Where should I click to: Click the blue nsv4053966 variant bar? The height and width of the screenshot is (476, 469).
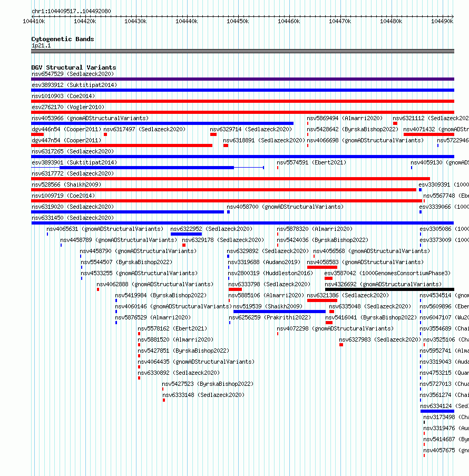point(162,123)
